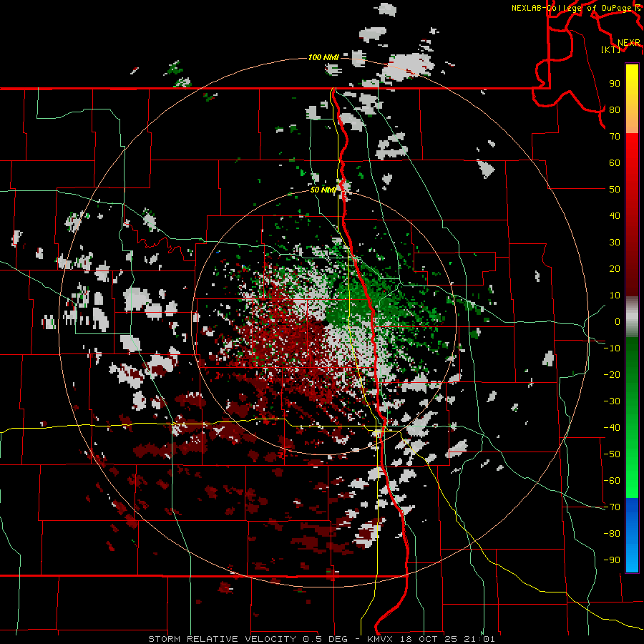
Task: Click the 10 value on velocity scale
Action: coord(615,296)
